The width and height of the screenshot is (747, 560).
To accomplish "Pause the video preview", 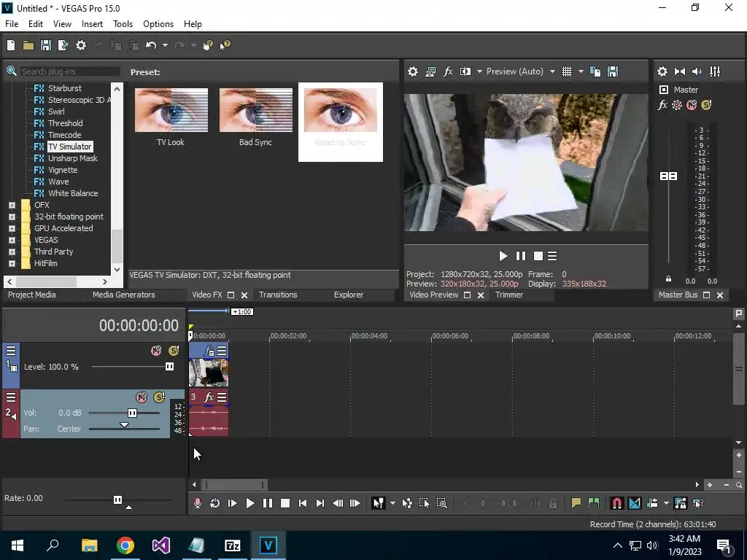I will coord(521,256).
